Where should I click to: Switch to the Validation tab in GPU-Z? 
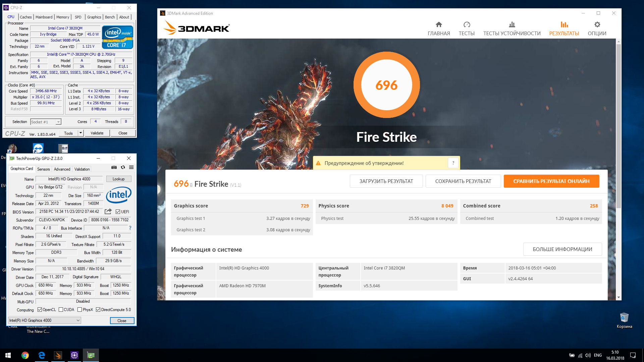click(82, 169)
